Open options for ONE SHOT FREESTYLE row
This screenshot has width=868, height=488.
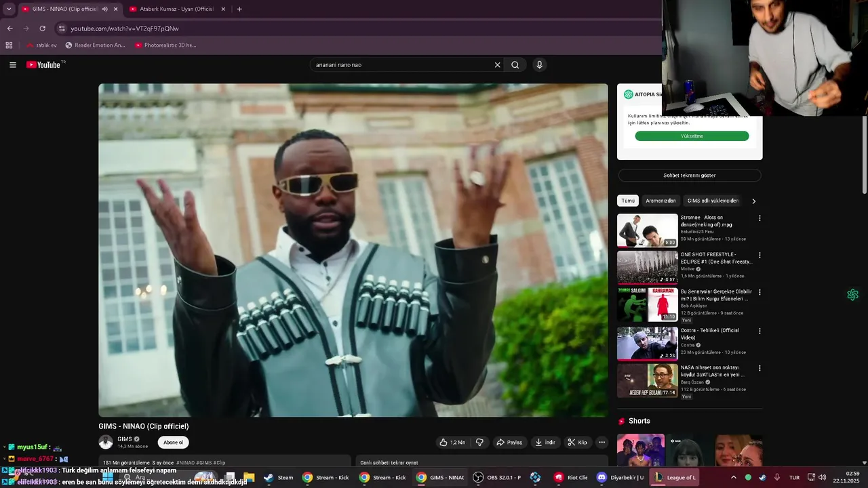pyautogui.click(x=759, y=256)
